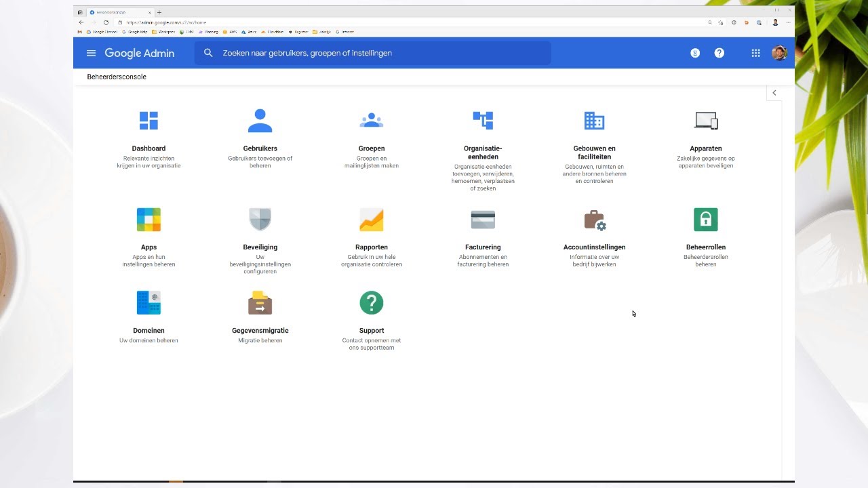The height and width of the screenshot is (488, 868).
Task: Open the Facturering credit card icon
Action: tap(483, 220)
